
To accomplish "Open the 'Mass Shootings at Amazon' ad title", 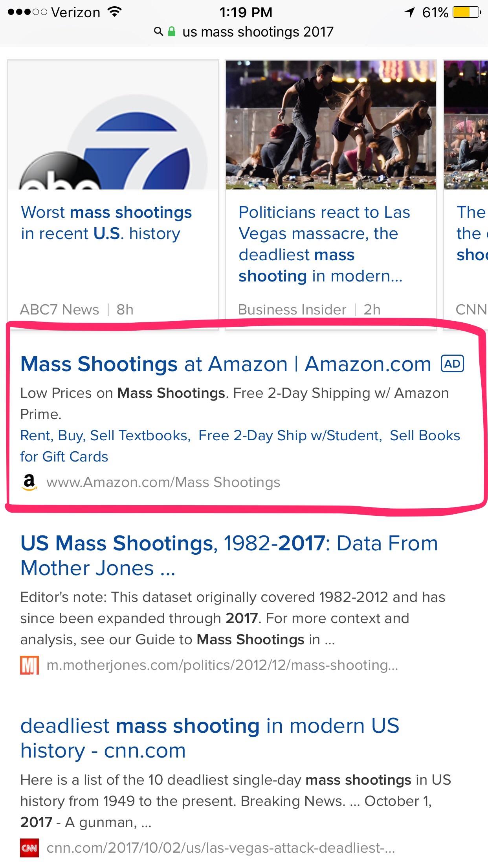I will coord(226,364).
